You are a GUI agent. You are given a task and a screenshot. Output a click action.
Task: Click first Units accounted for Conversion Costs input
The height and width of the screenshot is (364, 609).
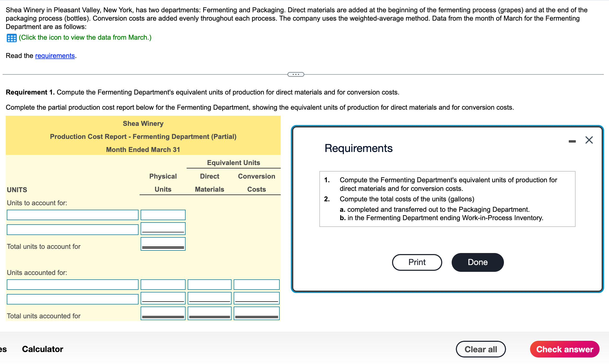pyautogui.click(x=256, y=285)
